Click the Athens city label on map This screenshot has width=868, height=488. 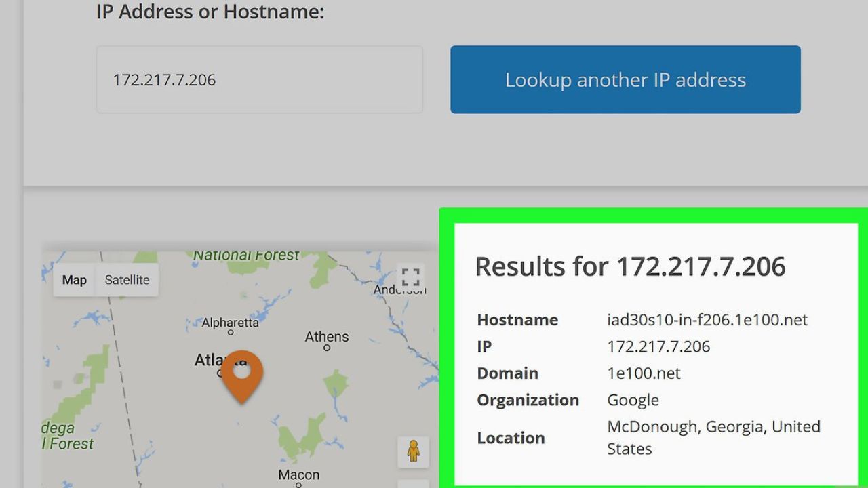click(327, 337)
